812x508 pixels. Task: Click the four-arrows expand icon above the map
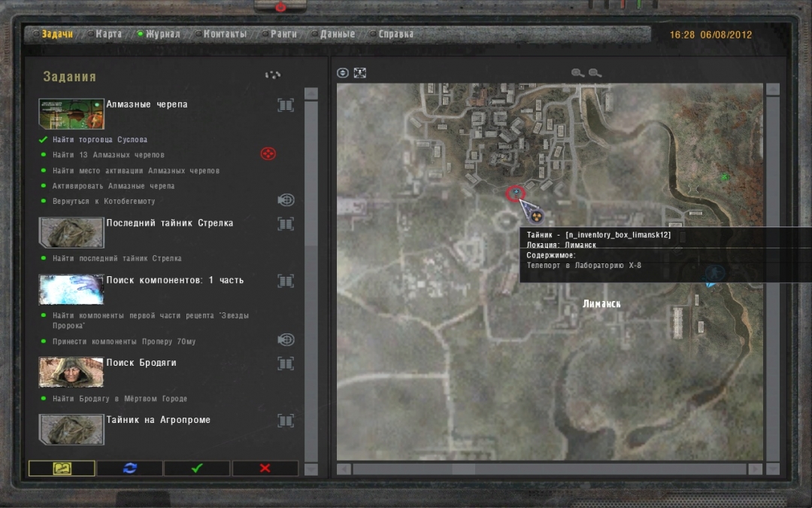click(360, 73)
